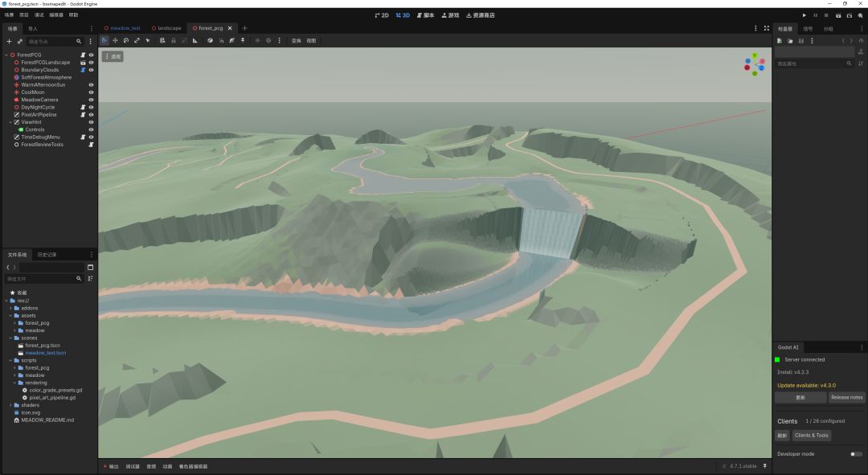Switch to the 2D workspace
Screen dimensions: 868x475
click(x=382, y=15)
